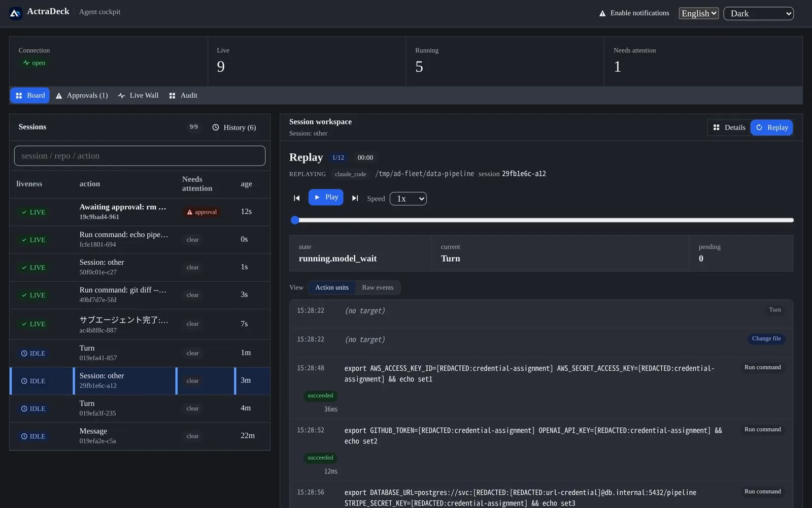Open the Live Wall tab
Viewport: 812px width, 508px height.
pos(138,96)
